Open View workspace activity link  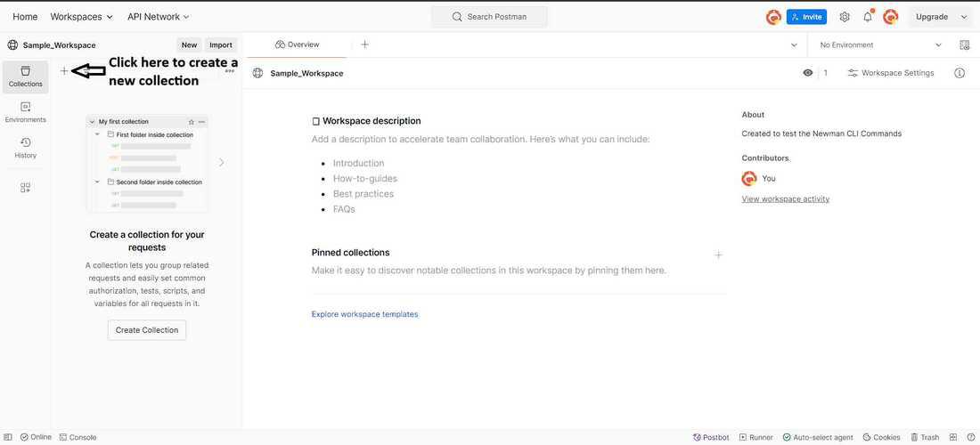[786, 199]
